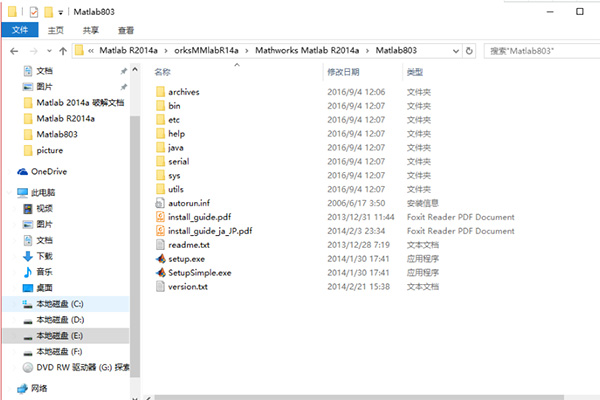
Task: Click the horizontal scrollbar at bottom
Action: 359,397
